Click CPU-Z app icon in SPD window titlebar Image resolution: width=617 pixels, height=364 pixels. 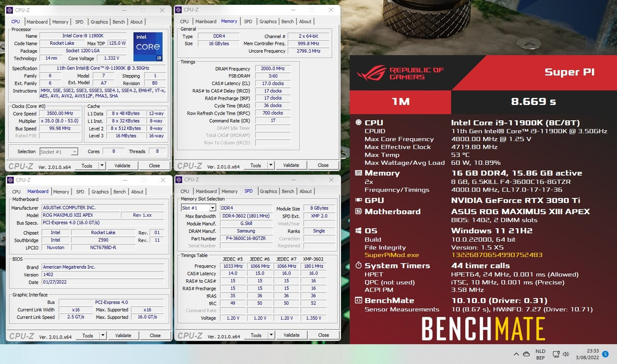[x=179, y=180]
